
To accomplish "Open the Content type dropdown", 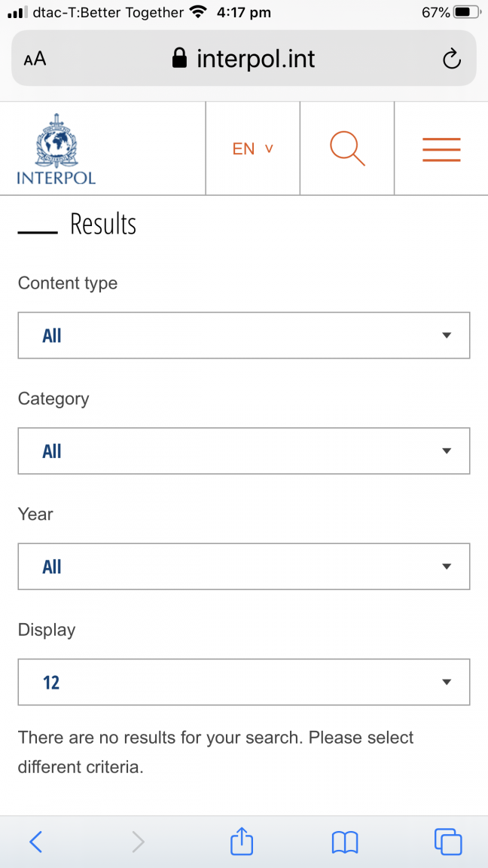I will pyautogui.click(x=244, y=335).
